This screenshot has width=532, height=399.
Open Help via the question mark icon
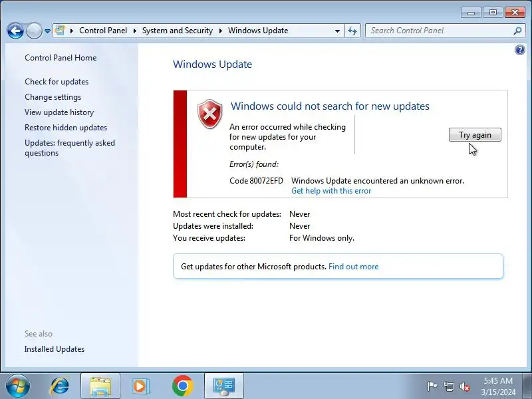[x=520, y=51]
